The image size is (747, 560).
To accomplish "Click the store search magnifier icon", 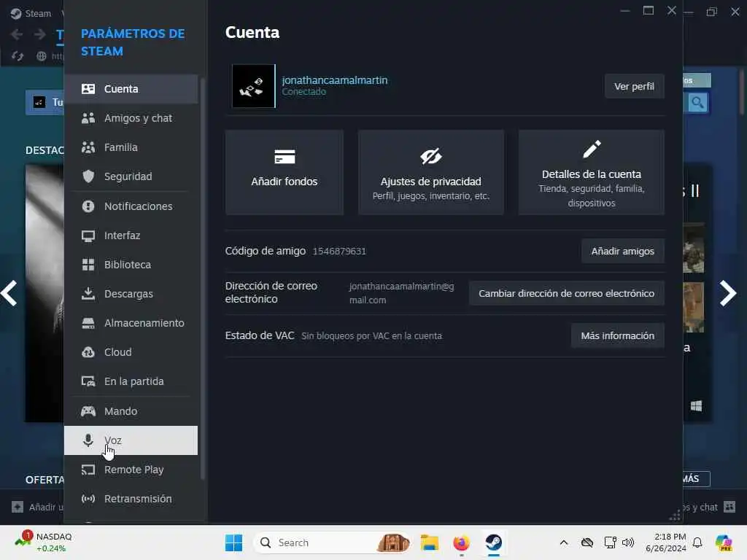I will pyautogui.click(x=697, y=102).
